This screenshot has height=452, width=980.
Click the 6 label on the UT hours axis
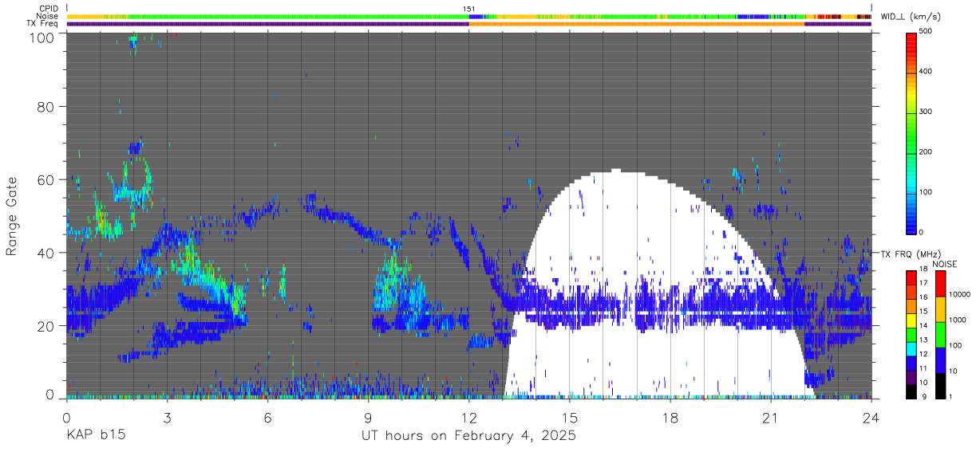tap(268, 417)
